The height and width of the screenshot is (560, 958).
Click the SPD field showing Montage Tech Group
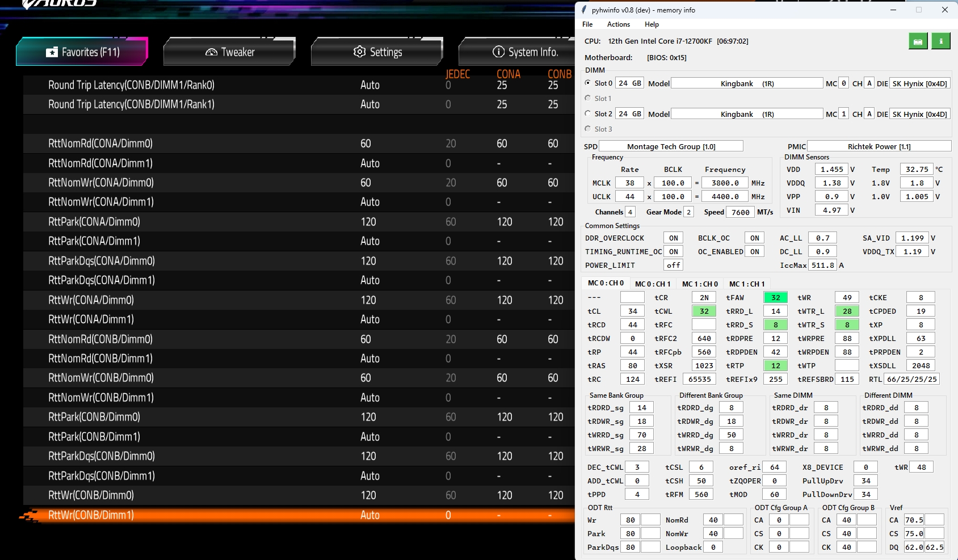tap(671, 146)
